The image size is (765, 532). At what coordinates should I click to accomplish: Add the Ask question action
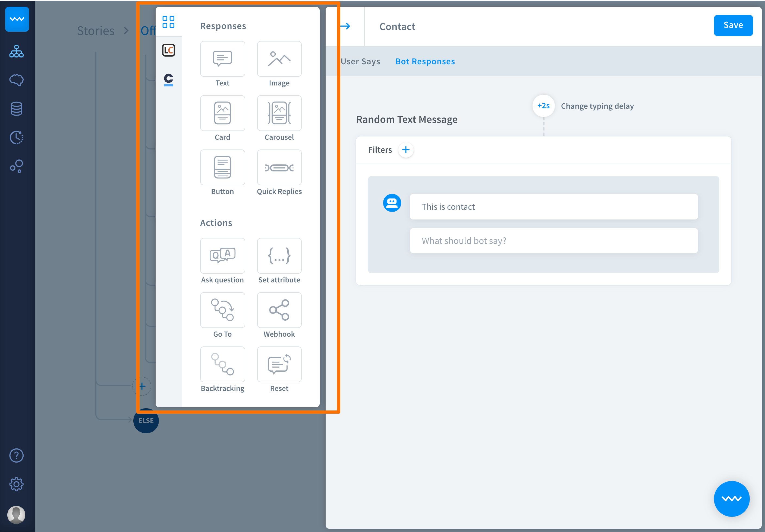pos(222,256)
